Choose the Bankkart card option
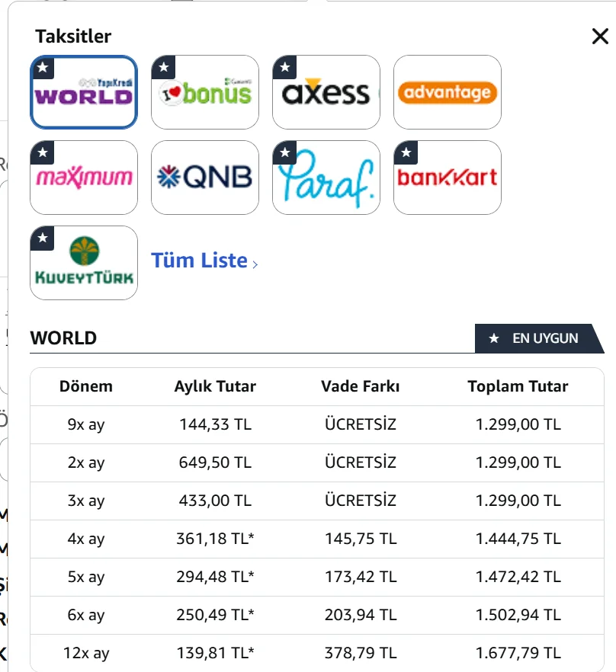The height and width of the screenshot is (672, 616). click(x=447, y=178)
